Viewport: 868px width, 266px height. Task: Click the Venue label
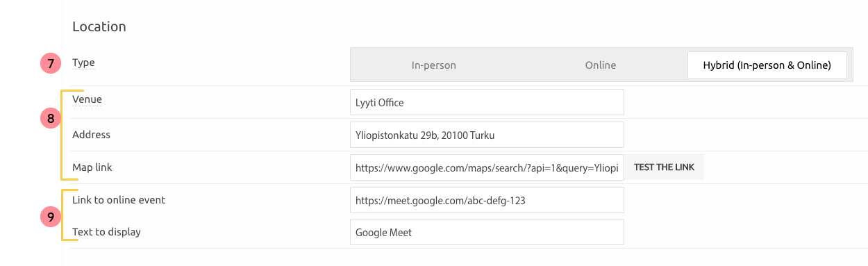(x=87, y=99)
